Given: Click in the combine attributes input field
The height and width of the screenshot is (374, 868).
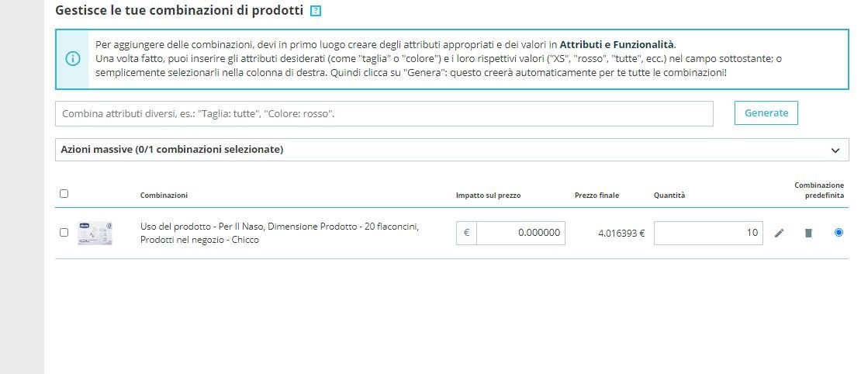Looking at the screenshot, I should click(384, 113).
